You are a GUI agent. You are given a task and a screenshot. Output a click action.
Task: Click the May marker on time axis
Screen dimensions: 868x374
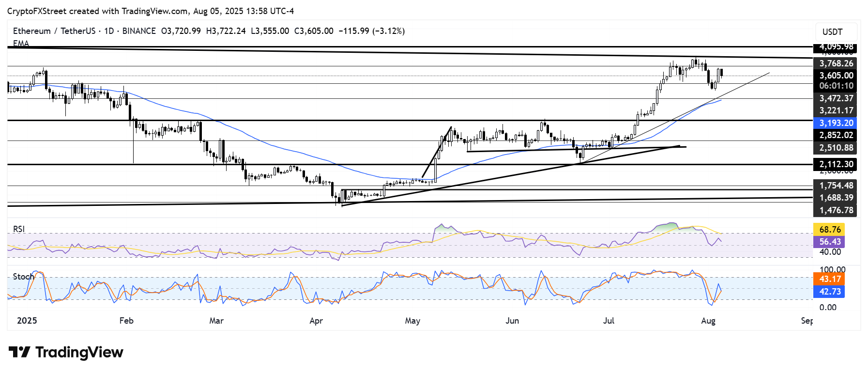pos(412,321)
